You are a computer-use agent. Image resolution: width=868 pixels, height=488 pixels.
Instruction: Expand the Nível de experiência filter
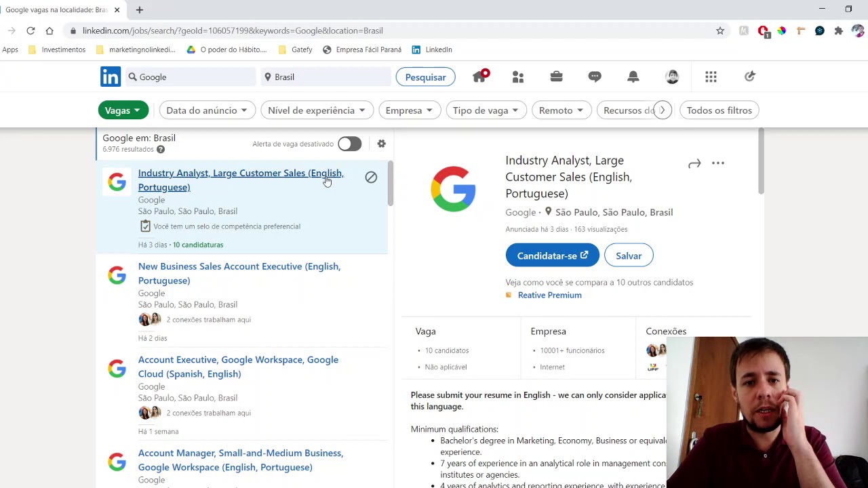click(x=316, y=110)
